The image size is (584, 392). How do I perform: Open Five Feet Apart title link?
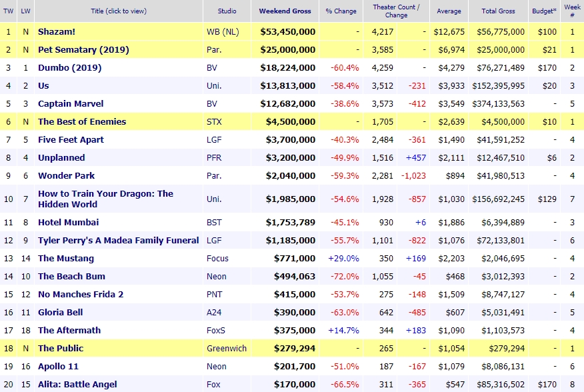(71, 140)
